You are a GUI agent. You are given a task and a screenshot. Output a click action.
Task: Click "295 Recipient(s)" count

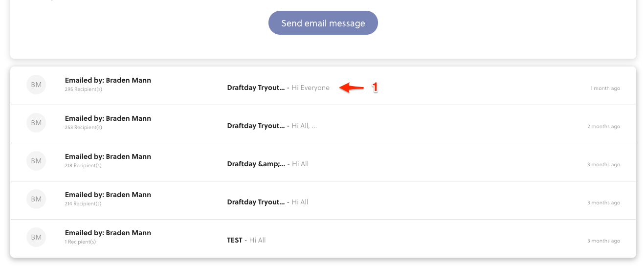(83, 89)
